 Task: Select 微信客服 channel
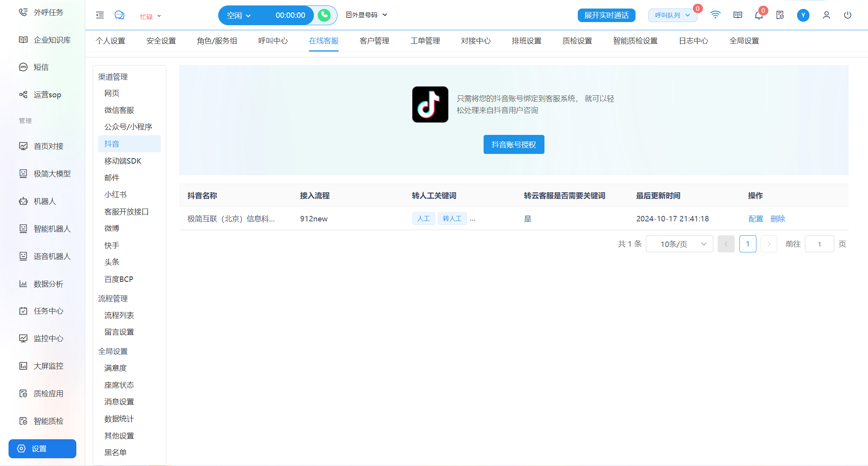(x=119, y=110)
